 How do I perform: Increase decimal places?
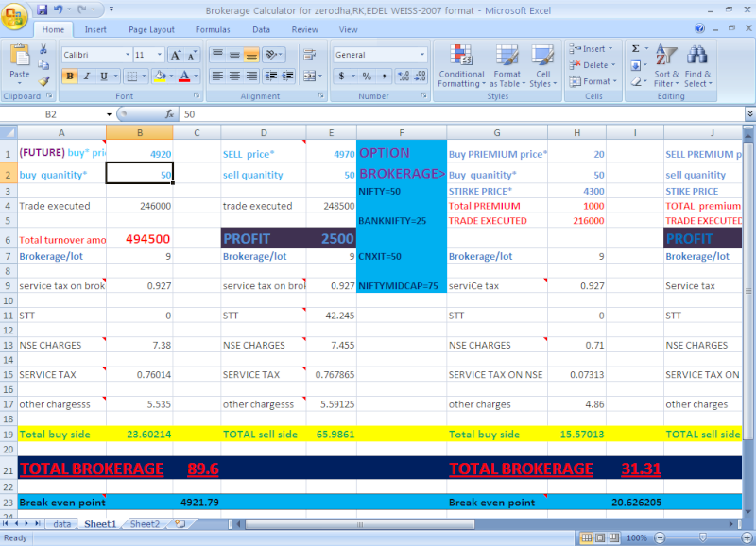pyautogui.click(x=404, y=77)
